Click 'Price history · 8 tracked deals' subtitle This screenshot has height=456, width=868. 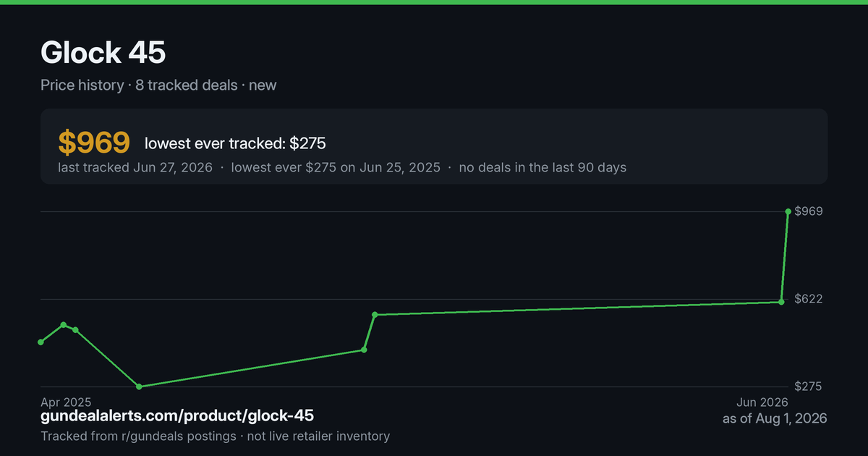(139, 85)
